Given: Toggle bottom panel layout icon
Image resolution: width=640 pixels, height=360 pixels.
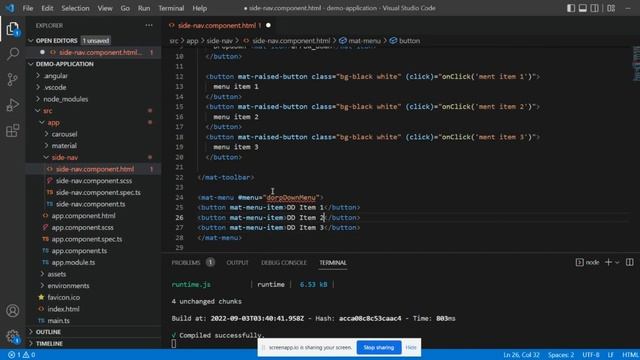Looking at the screenshot, I should coord(583,8).
